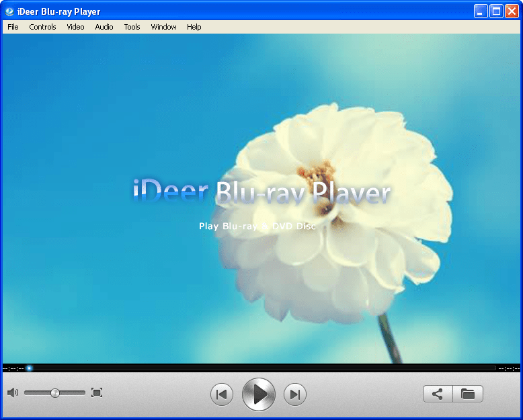Open the Share button
The width and height of the screenshot is (523, 420).
(x=438, y=394)
